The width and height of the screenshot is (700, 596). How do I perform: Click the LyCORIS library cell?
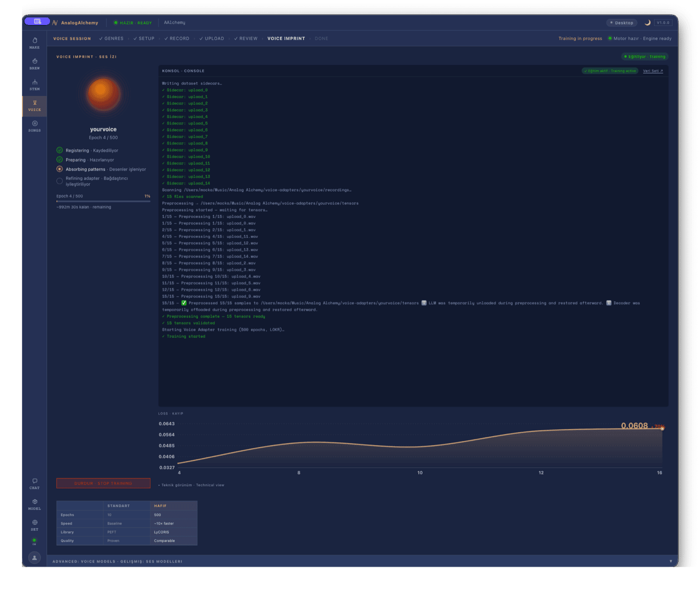173,532
